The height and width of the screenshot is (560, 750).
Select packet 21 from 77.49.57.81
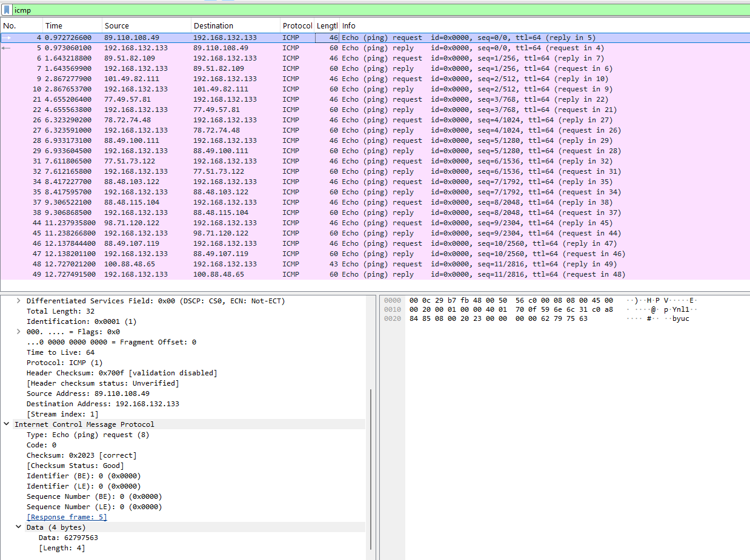pos(375,99)
